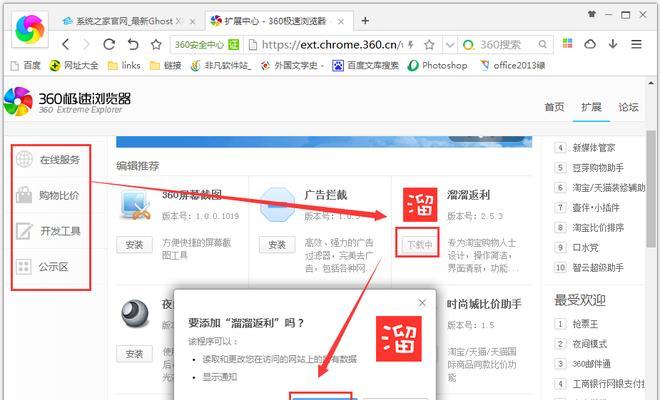Open 壹伴·小插件 in the ranking list

[x=596, y=208]
